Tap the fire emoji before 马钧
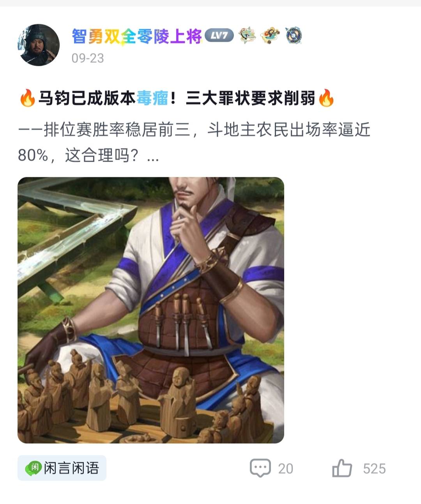Viewport: 421px width, 504px height. [x=27, y=98]
